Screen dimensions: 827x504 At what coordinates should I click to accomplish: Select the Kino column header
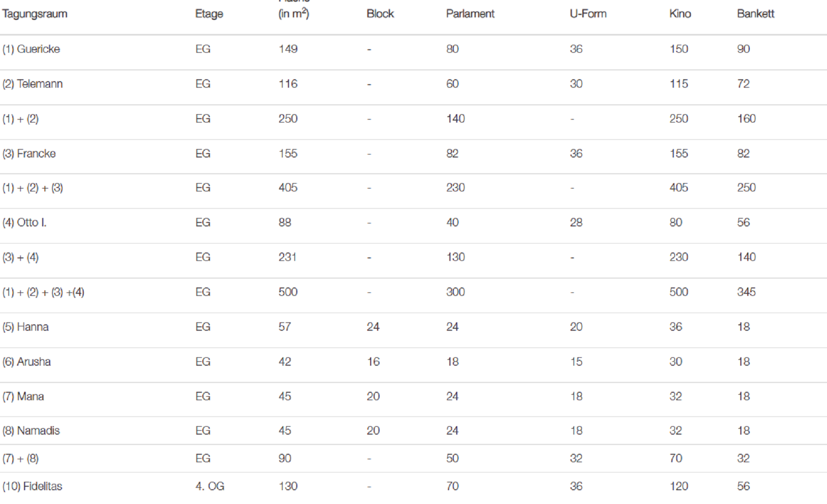(x=680, y=14)
